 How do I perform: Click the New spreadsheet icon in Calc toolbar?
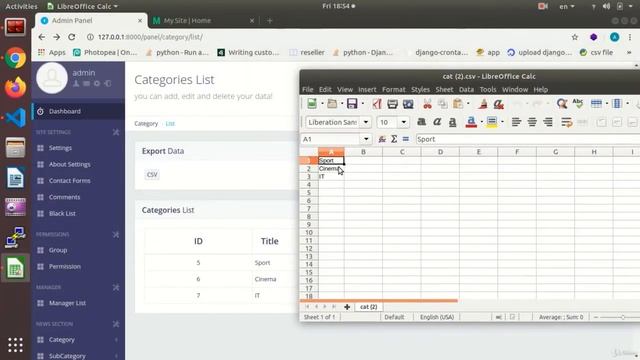312,104
